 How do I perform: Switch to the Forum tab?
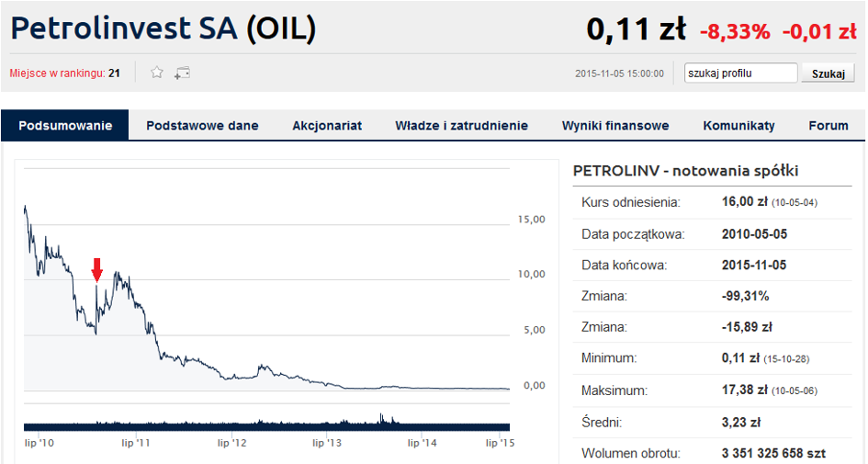829,126
